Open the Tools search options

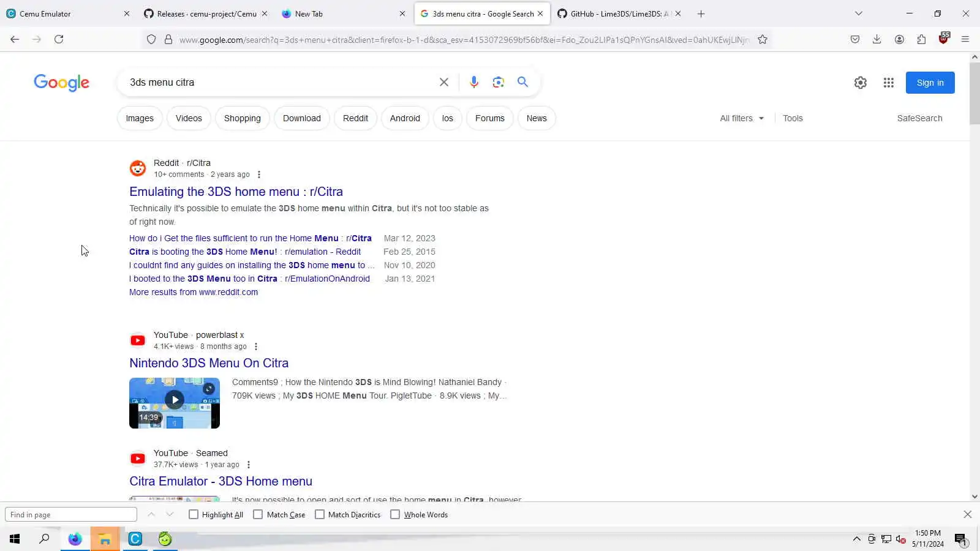coord(793,118)
